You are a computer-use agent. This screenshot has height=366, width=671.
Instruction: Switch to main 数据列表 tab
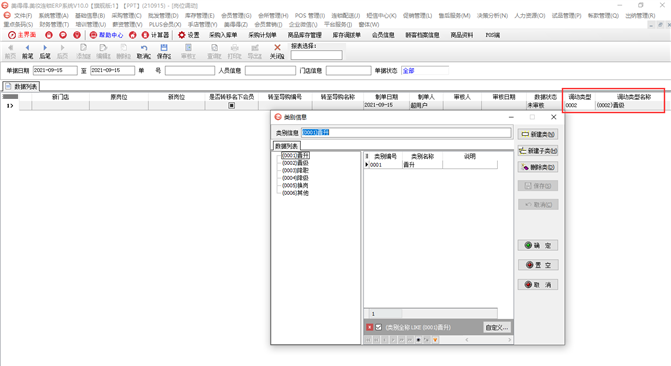[x=21, y=86]
